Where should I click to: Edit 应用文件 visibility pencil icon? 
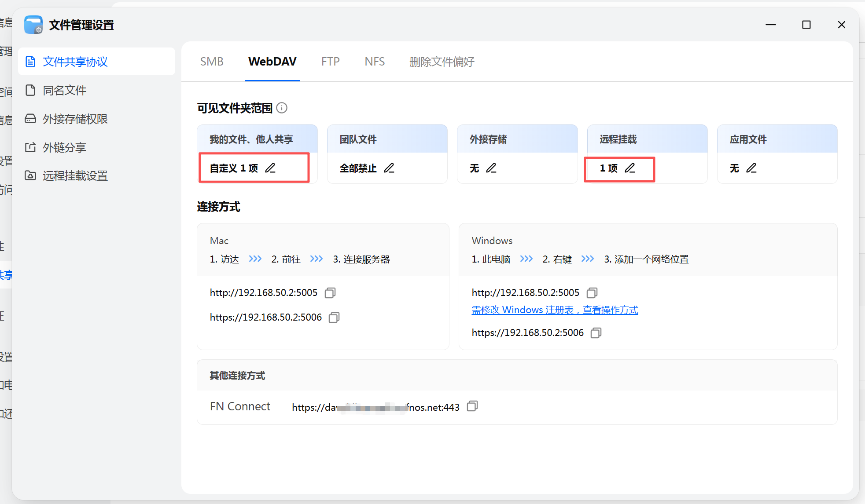tap(751, 168)
